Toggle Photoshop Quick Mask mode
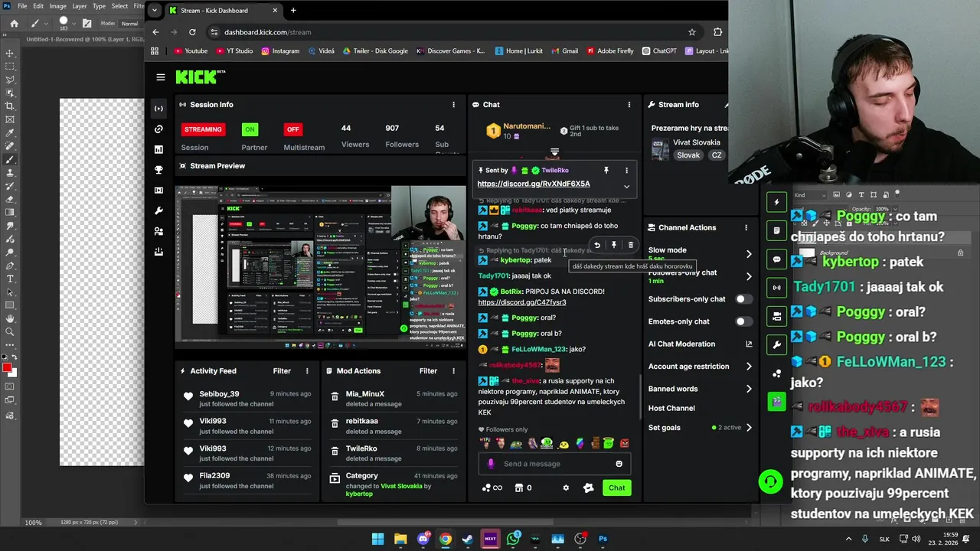This screenshot has width=980, height=551. [10, 387]
